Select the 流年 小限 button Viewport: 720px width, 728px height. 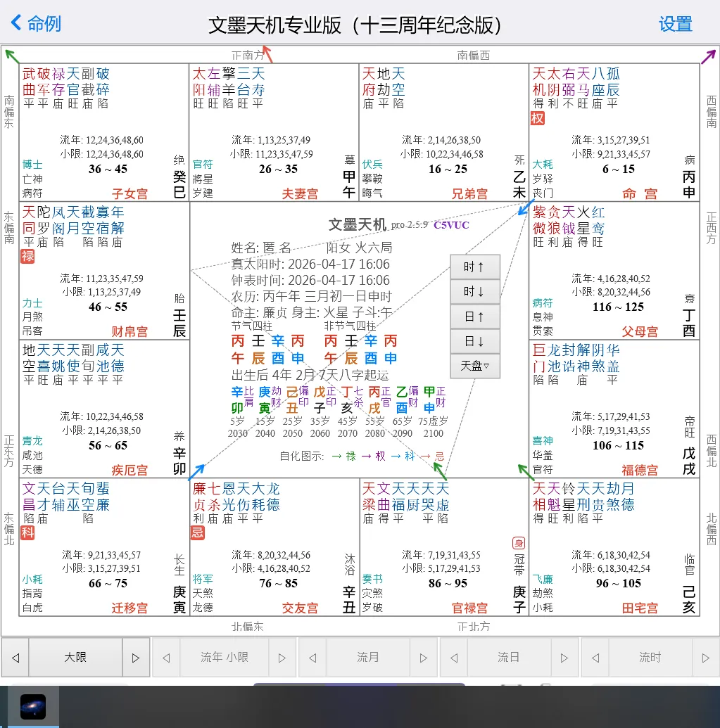click(225, 658)
